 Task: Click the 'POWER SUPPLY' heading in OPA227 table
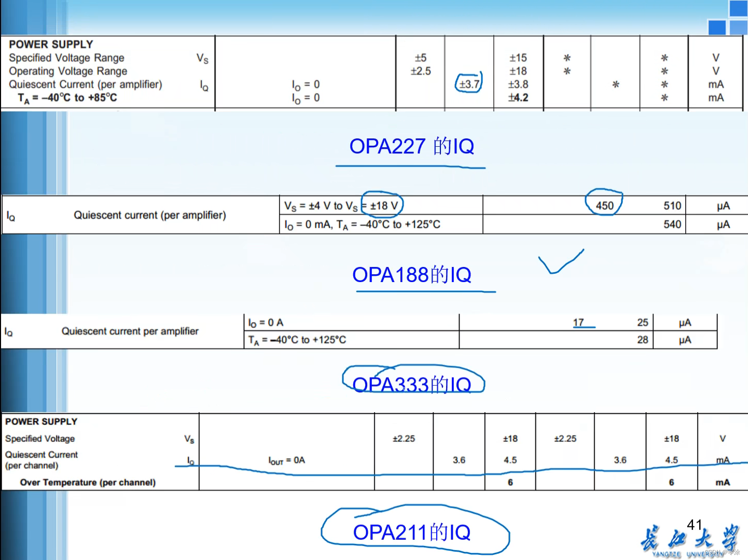[51, 44]
